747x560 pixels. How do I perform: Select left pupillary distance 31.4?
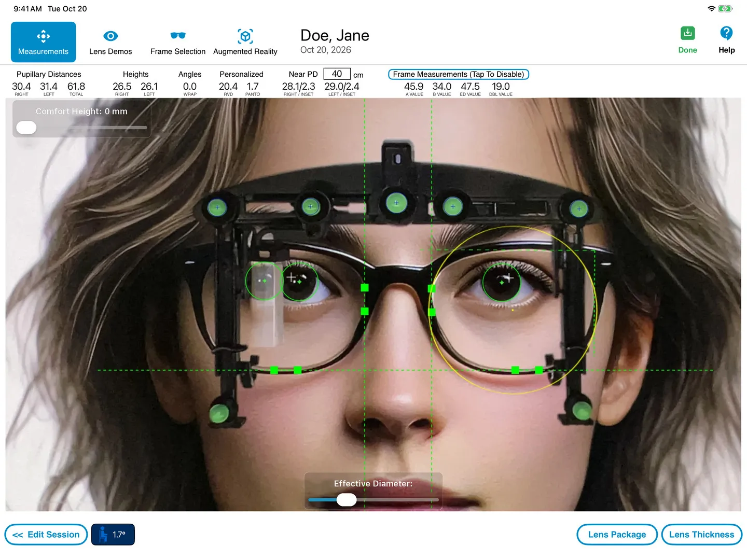pyautogui.click(x=49, y=87)
